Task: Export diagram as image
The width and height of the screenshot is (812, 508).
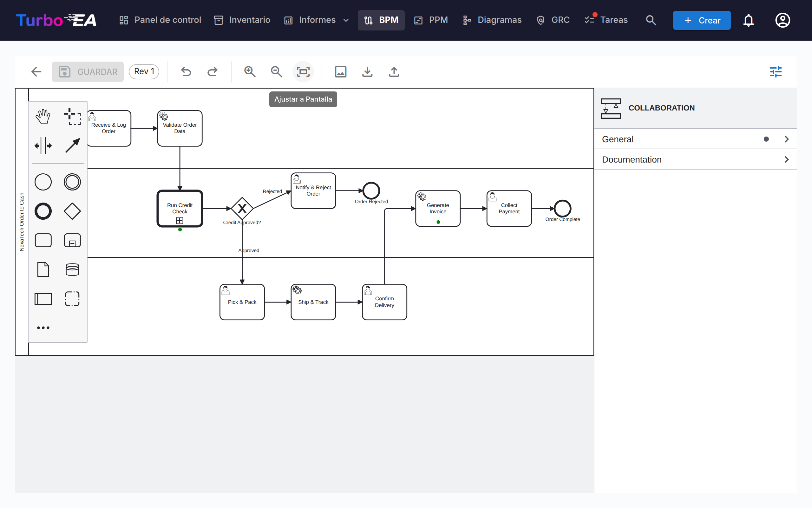Action: 341,71
